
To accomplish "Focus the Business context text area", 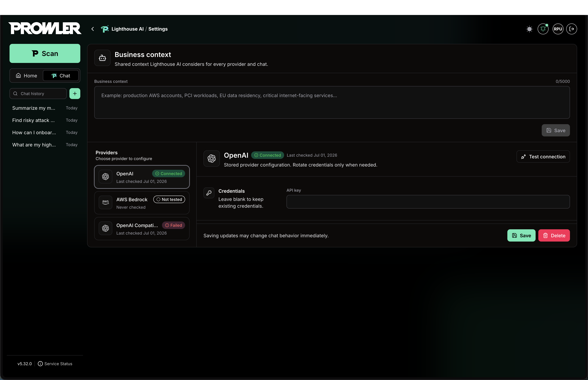I will (332, 102).
